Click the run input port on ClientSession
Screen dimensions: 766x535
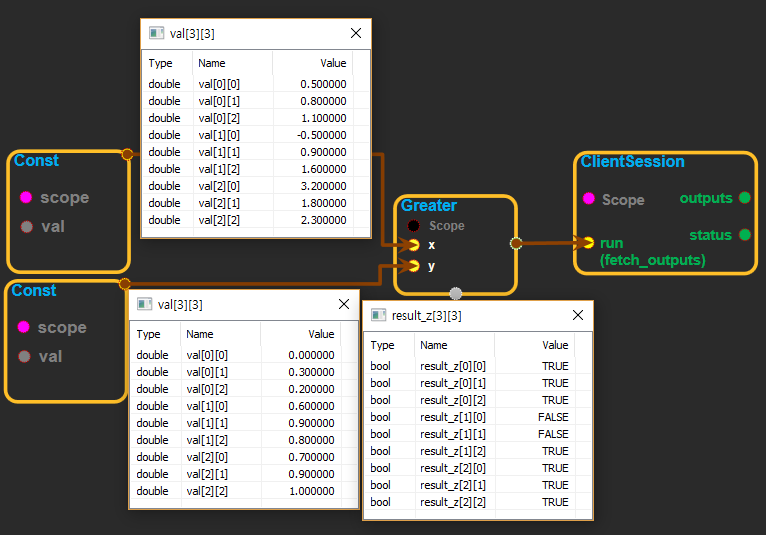tap(588, 243)
